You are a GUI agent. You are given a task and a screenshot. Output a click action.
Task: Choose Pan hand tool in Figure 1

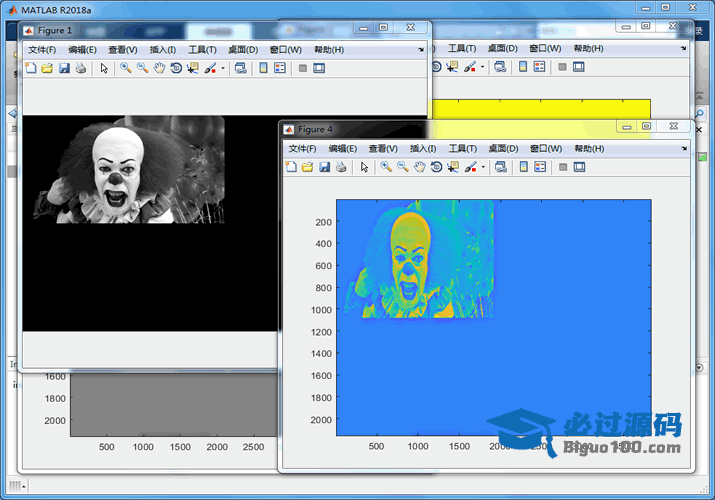tap(159, 68)
